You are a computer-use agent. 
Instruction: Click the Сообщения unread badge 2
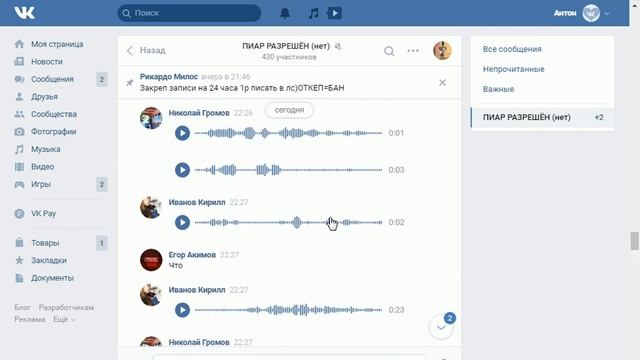point(102,79)
